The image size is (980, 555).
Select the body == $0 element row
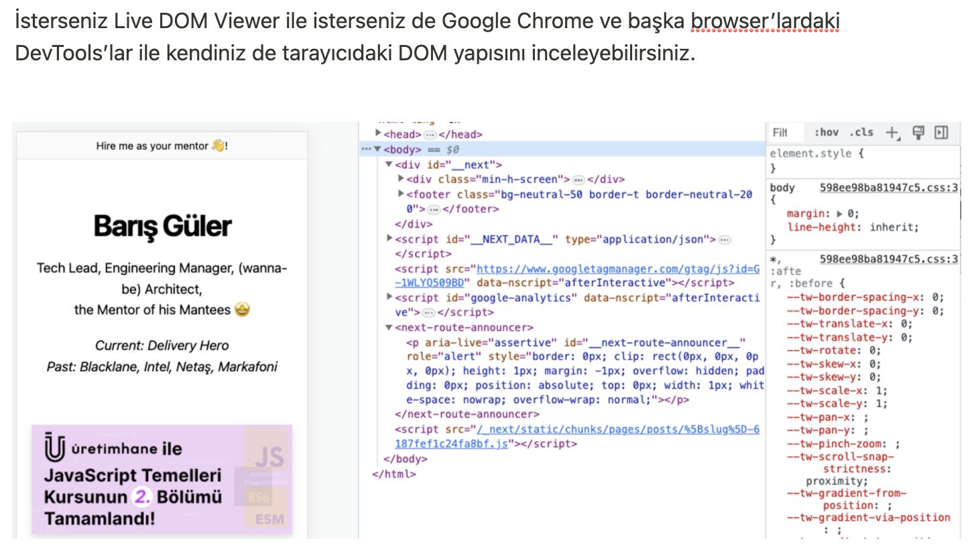click(x=563, y=149)
